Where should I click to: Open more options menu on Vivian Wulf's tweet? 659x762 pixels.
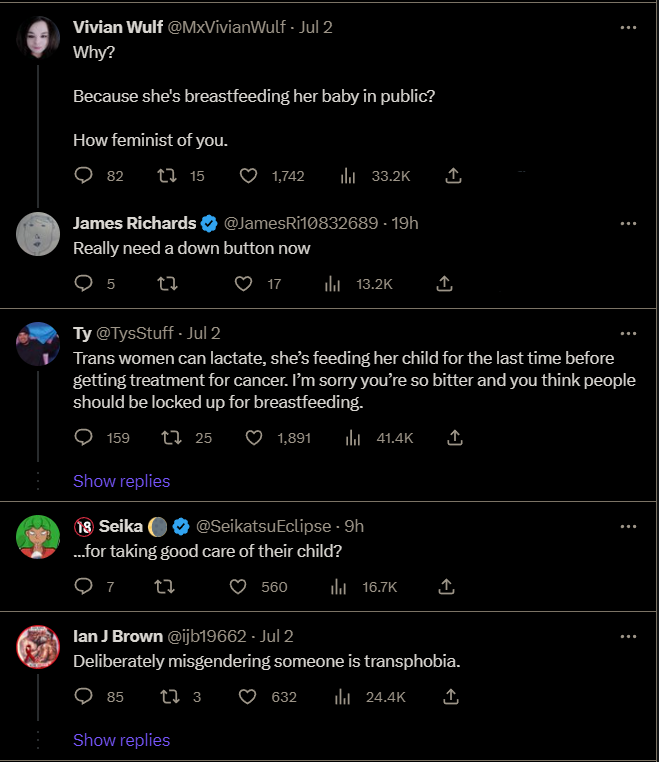point(628,28)
